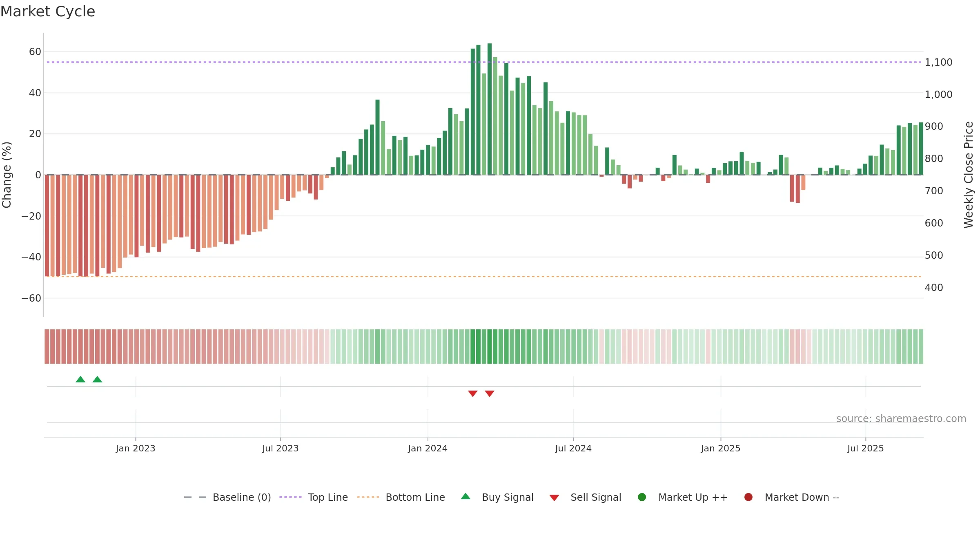
Task: Click the Jul 2025 axis label
Action: click(866, 448)
